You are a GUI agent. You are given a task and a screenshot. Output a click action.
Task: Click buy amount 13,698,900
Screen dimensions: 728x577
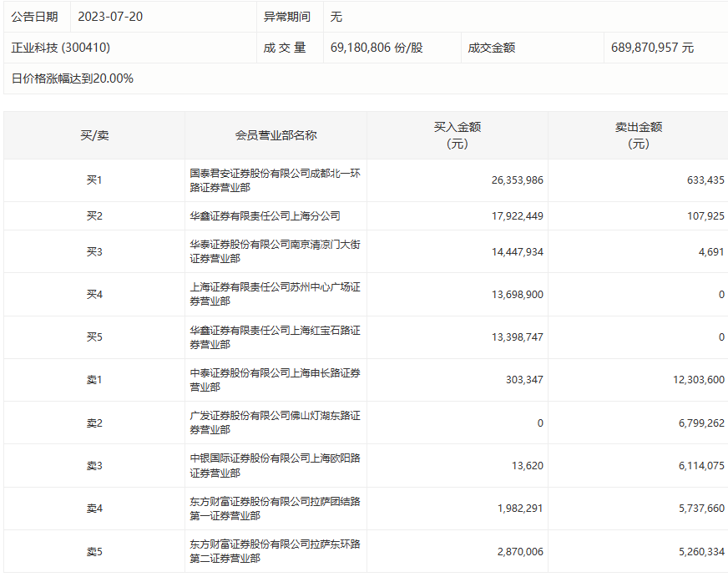(518, 294)
